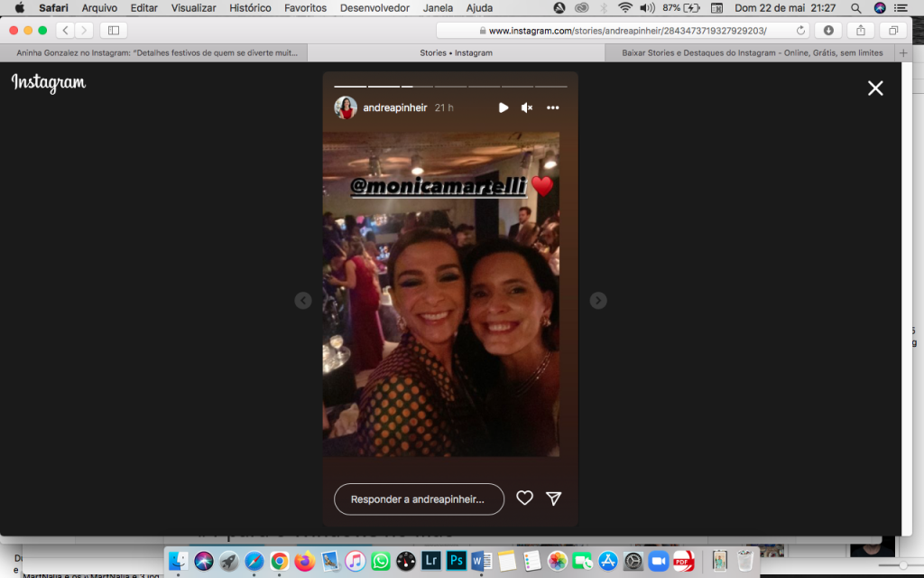
Task: Close the Instagram story viewer
Action: tap(874, 88)
